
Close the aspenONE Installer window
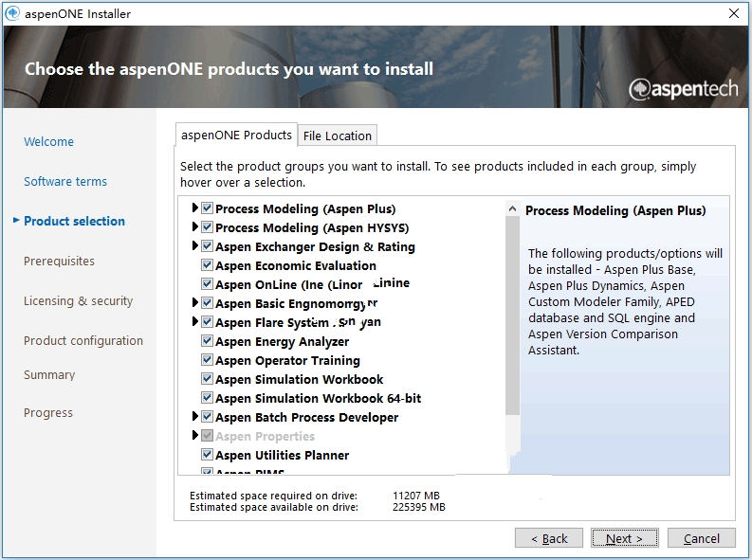coord(733,13)
